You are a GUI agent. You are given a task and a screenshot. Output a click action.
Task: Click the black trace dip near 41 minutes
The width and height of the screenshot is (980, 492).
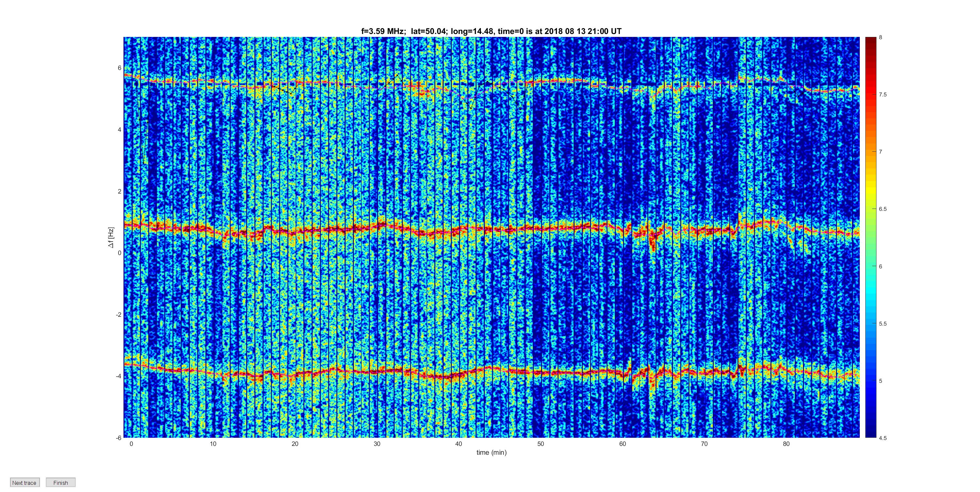471,109
